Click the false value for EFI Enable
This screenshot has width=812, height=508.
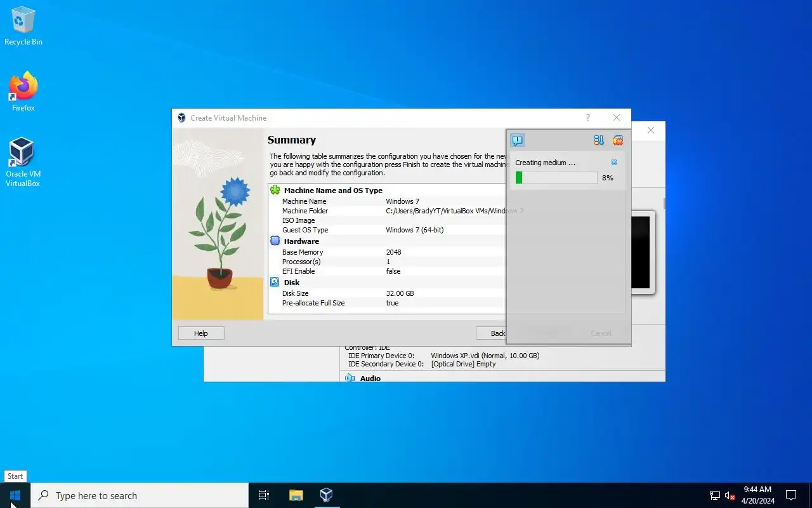click(x=393, y=271)
